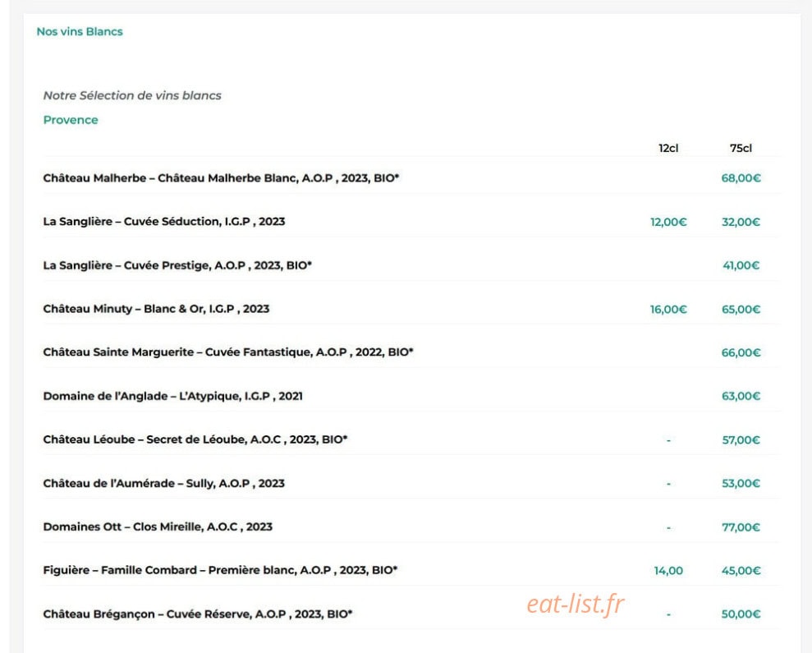
Task: Click the 'Nos vins Blancs' heading
Action: pyautogui.click(x=80, y=31)
